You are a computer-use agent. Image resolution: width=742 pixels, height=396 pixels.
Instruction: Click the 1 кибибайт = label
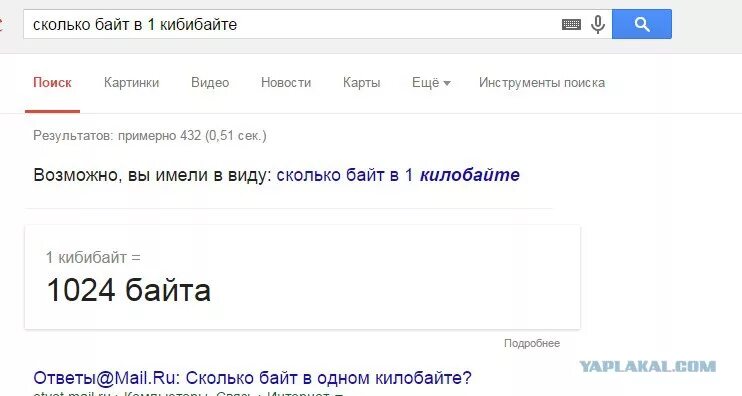93,258
